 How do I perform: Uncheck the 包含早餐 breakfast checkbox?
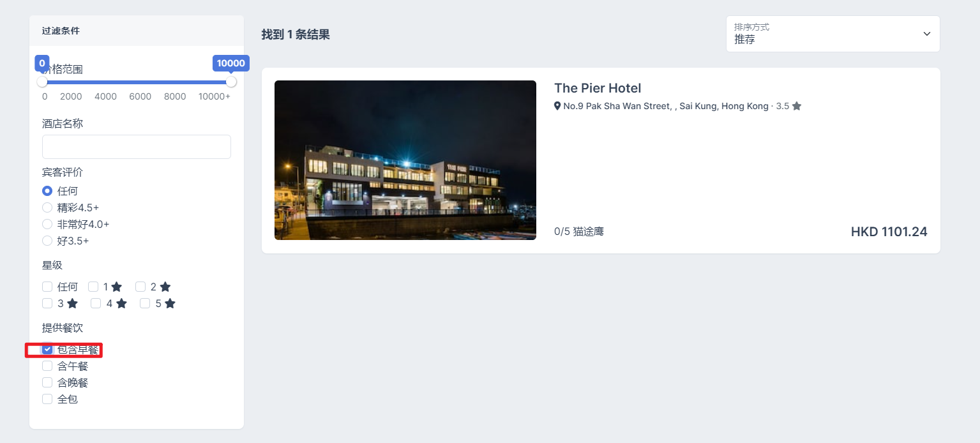(x=47, y=349)
